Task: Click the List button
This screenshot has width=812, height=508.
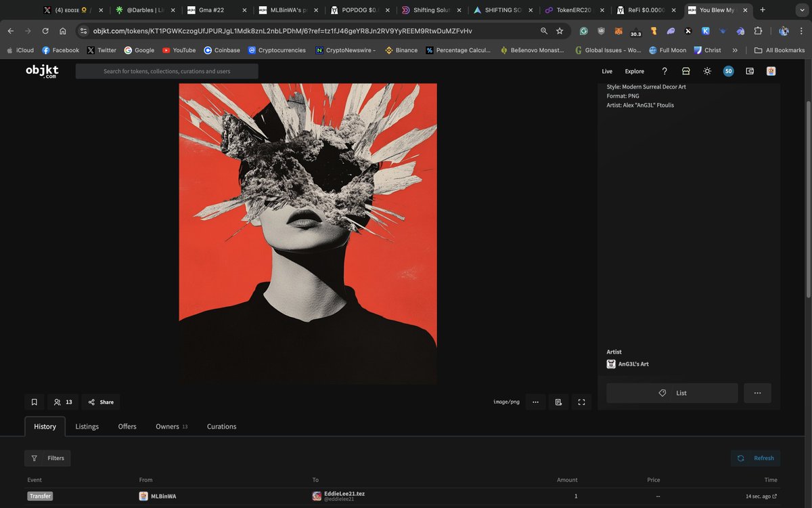Action: [x=672, y=393]
